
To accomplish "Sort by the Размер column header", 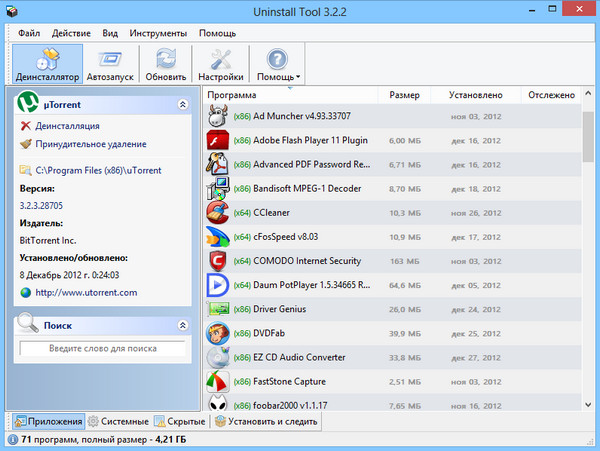I will point(404,95).
